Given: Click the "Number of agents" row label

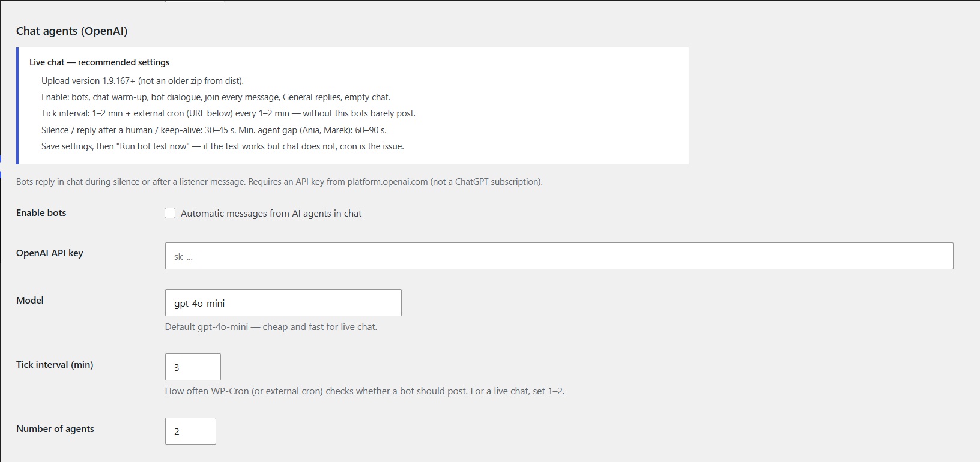Looking at the screenshot, I should [55, 429].
